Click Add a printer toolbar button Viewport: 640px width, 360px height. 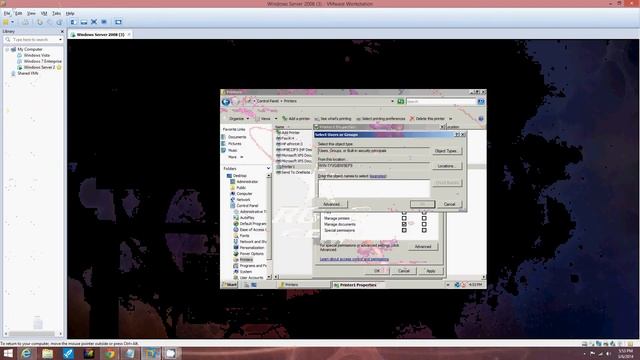pos(296,119)
